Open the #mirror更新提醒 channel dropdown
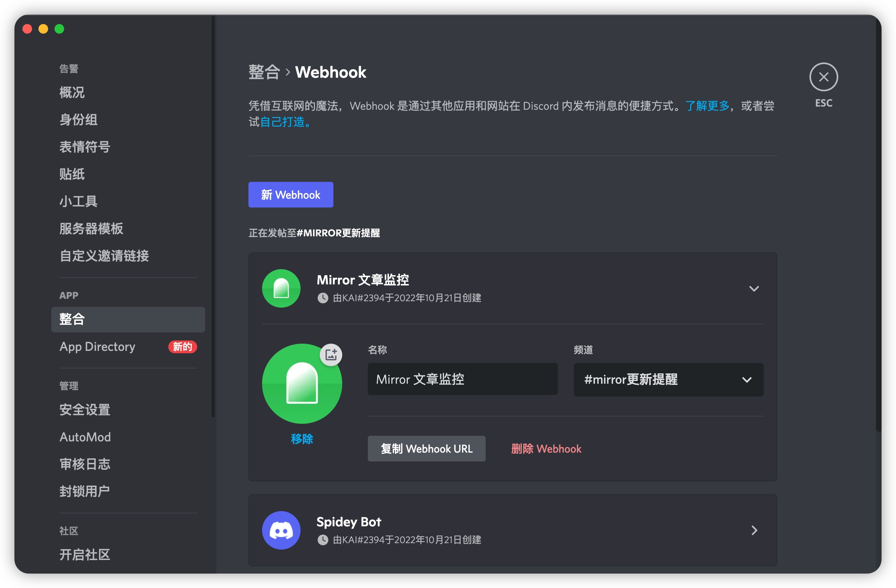Image resolution: width=896 pixels, height=588 pixels. click(x=668, y=379)
